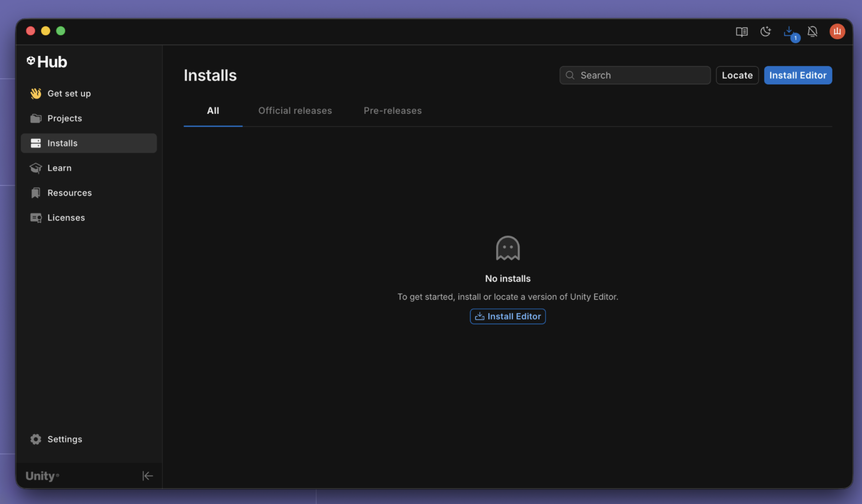862x504 pixels.
Task: Switch to the All tab
Action: (x=213, y=111)
